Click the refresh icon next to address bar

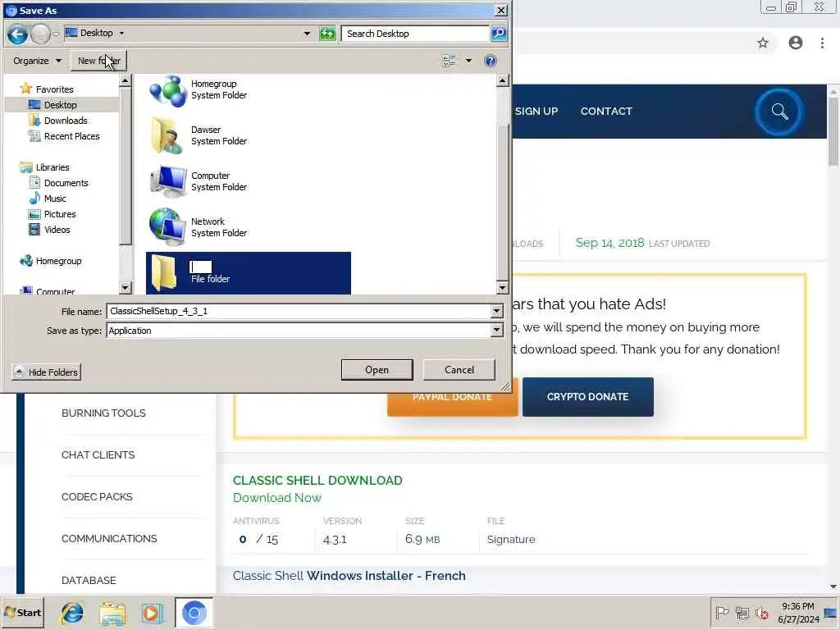coord(326,34)
